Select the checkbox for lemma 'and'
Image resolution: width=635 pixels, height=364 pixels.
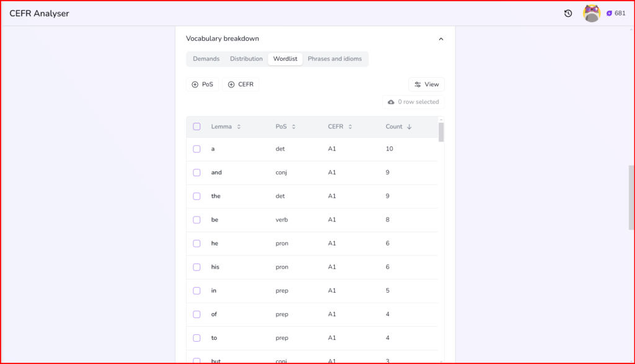click(197, 172)
